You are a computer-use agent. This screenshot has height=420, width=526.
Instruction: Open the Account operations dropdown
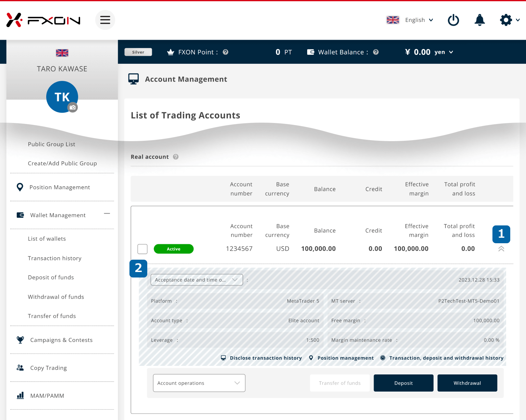199,383
